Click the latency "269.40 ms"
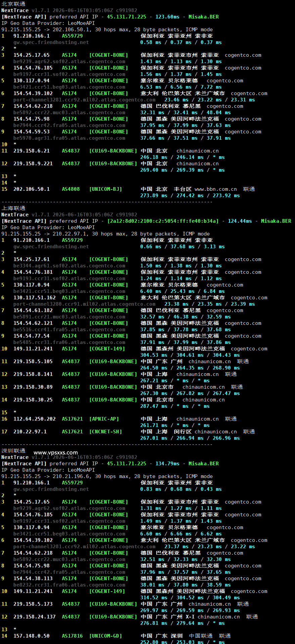 [x=154, y=170]
